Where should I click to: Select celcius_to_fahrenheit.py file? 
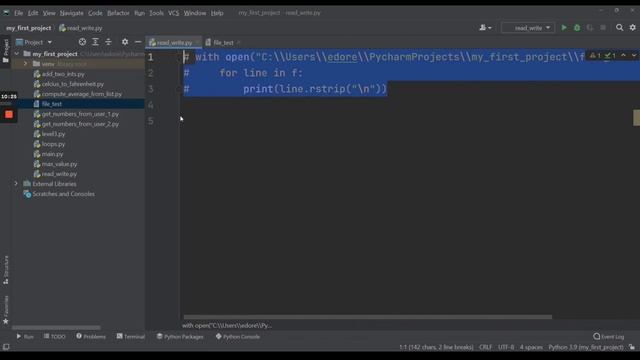pyautogui.click(x=73, y=84)
